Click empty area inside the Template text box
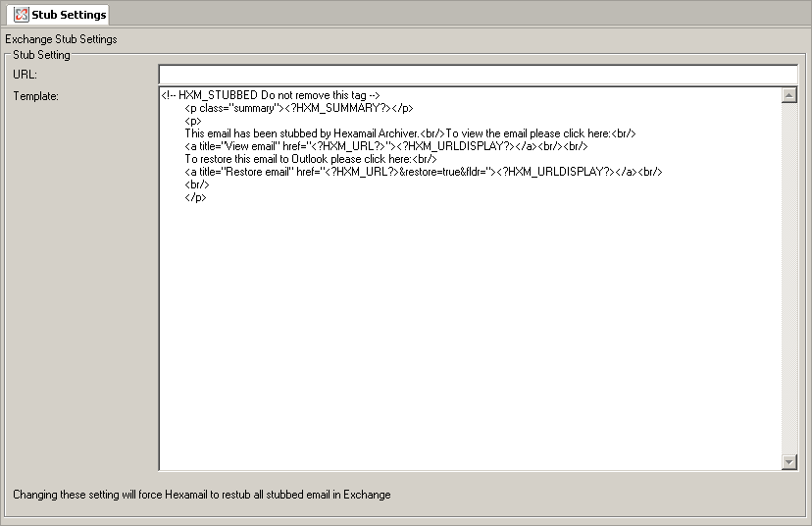812x526 pixels. coord(471,334)
